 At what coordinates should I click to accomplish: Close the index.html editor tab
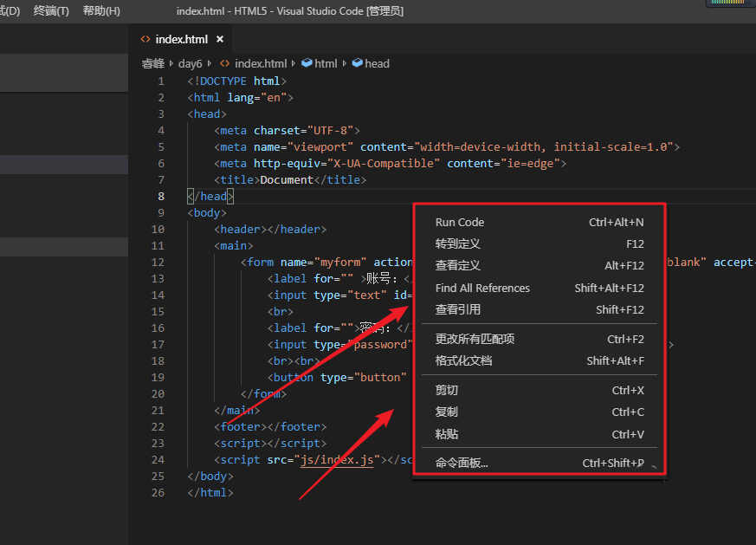coord(220,39)
